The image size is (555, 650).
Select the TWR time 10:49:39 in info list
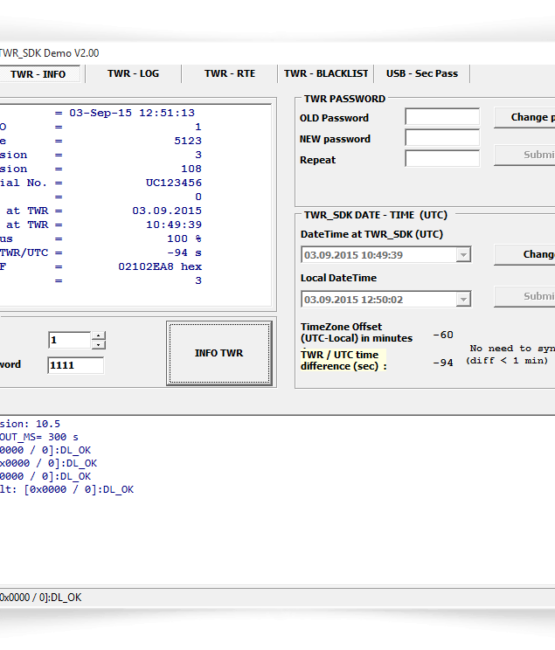174,225
